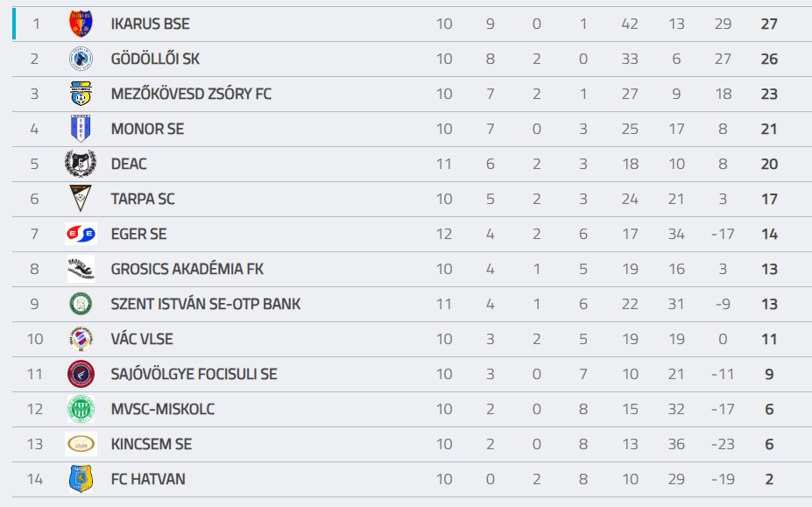Select the Mezőkövesd Zsóry FC crest
812x507 pixels.
pos(81,94)
